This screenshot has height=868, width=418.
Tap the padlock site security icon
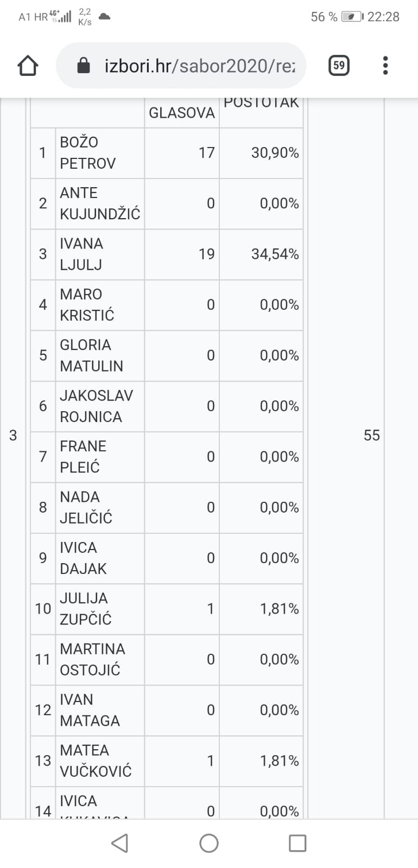point(84,66)
